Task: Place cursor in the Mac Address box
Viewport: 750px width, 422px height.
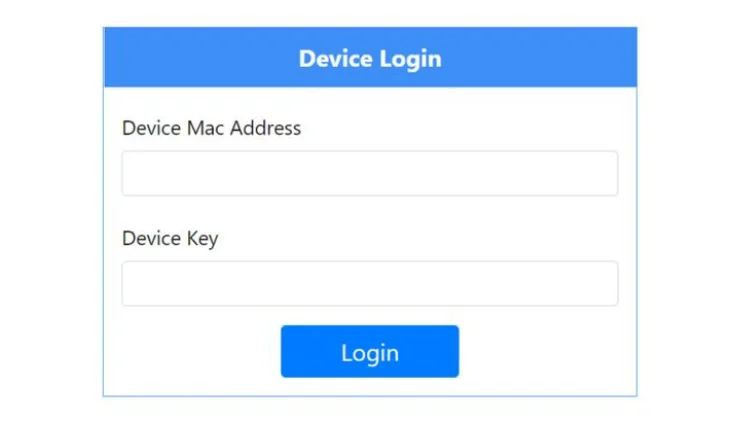Action: [369, 174]
